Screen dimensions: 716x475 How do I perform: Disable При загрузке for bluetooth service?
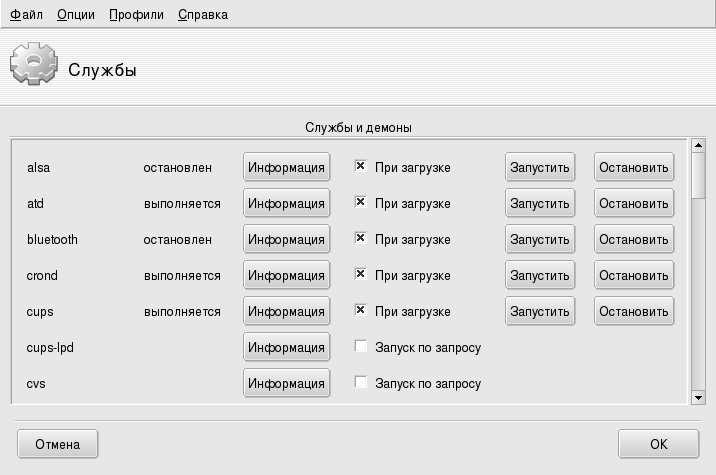point(361,239)
